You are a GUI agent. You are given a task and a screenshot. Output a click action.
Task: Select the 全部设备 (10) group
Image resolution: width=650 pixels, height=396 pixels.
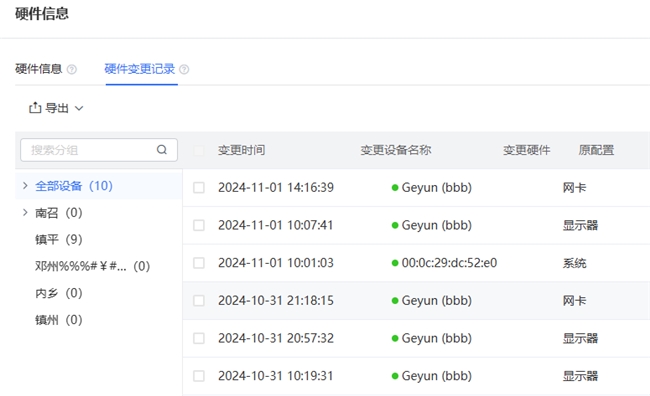tap(74, 186)
